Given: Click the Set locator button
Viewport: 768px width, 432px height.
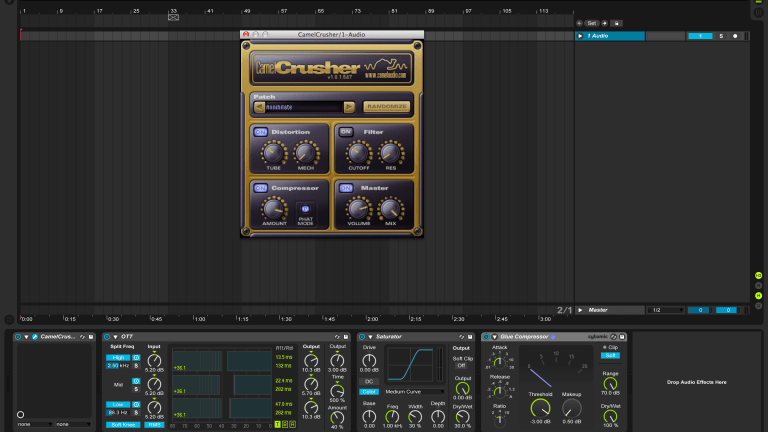Looking at the screenshot, I should tap(592, 23).
